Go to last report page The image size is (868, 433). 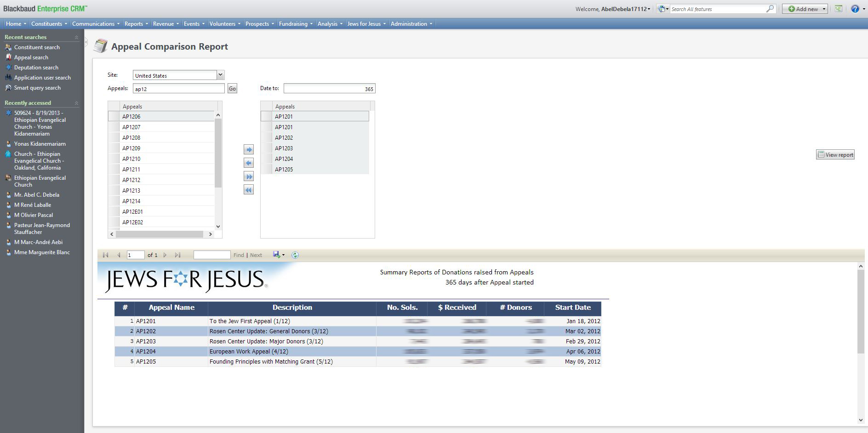click(x=177, y=255)
